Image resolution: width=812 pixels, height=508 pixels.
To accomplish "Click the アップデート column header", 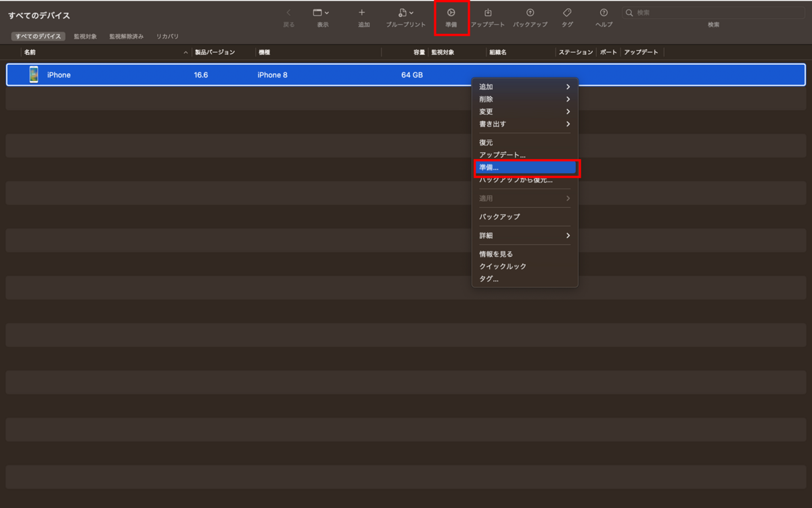I will pyautogui.click(x=641, y=52).
